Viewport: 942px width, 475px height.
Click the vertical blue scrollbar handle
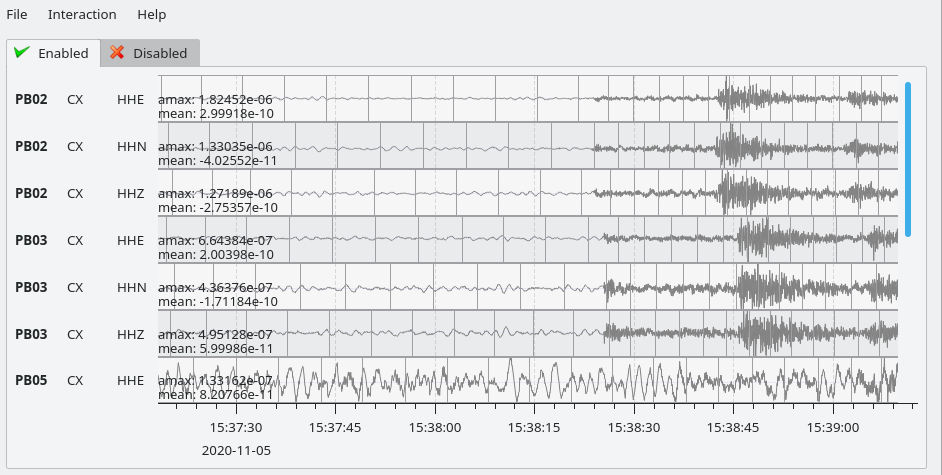[908, 159]
